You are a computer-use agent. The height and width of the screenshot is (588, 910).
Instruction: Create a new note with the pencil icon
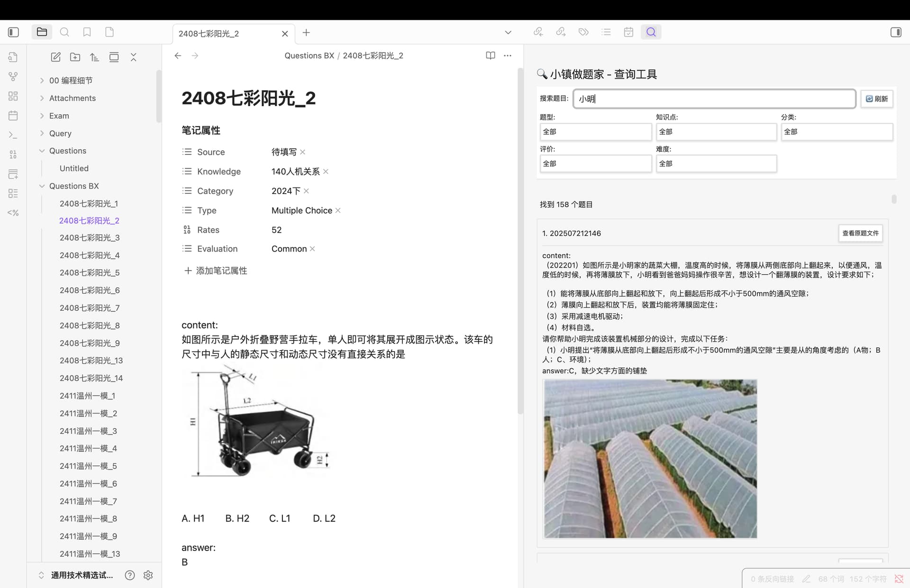(55, 57)
